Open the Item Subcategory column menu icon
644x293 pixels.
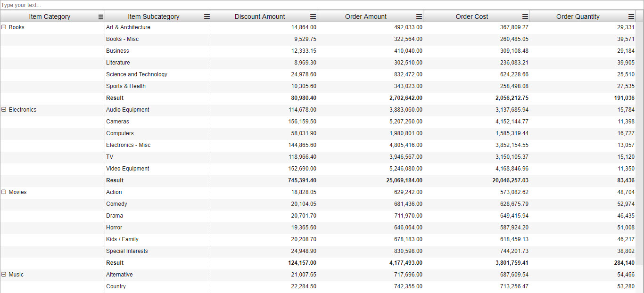(206, 16)
